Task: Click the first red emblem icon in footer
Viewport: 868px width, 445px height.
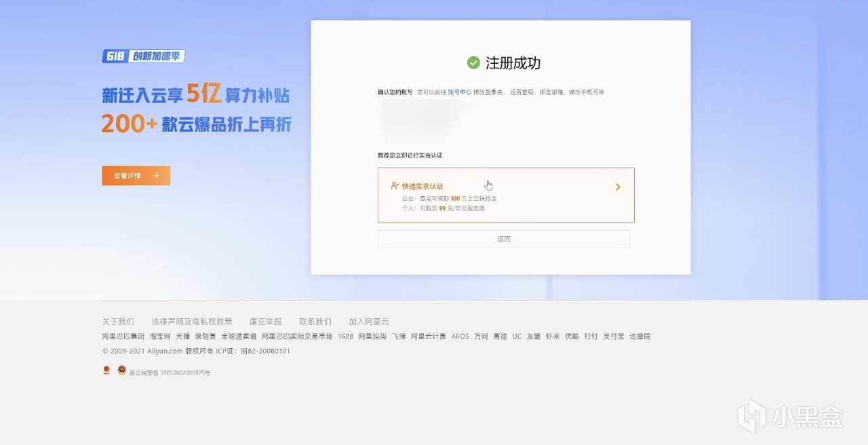Action: (106, 370)
